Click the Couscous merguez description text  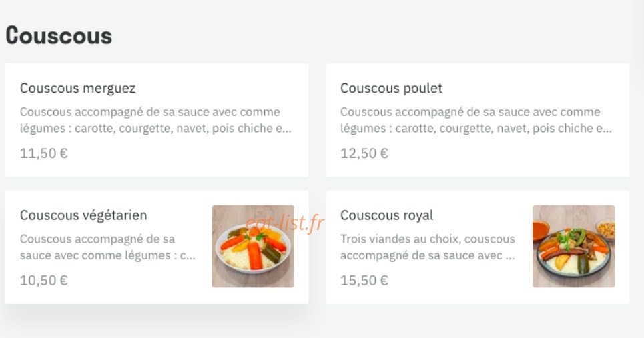[x=155, y=120]
